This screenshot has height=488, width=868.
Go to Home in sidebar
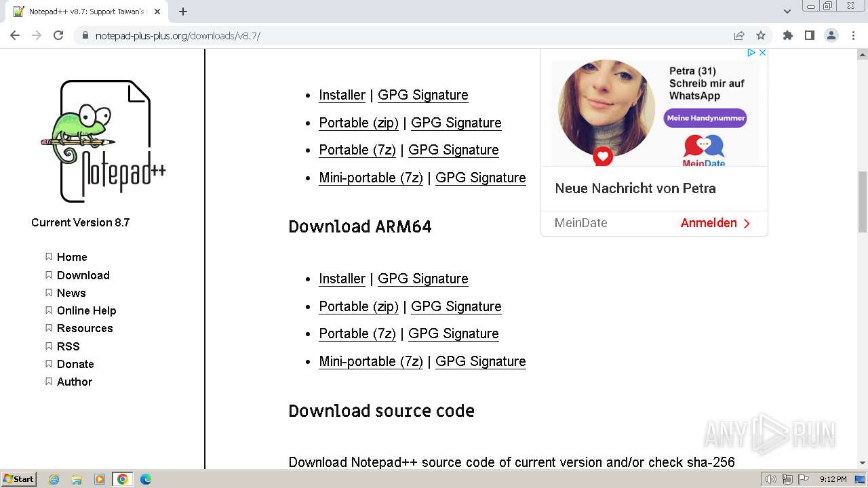(x=72, y=257)
